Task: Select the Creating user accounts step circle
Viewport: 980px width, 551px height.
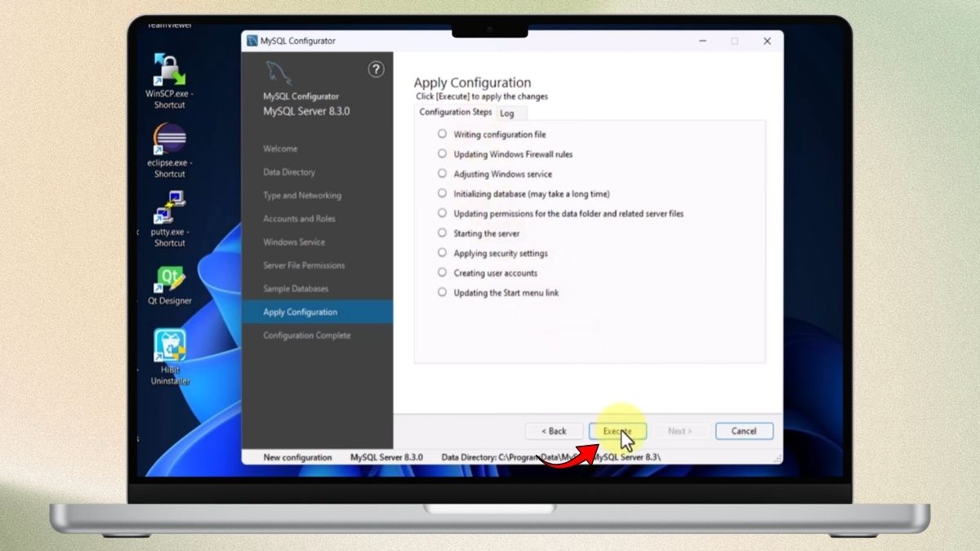Action: click(442, 273)
